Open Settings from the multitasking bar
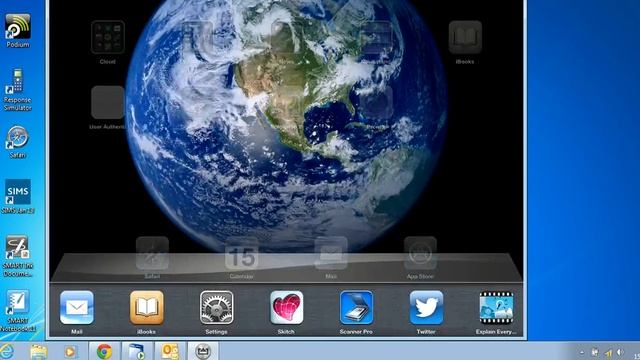 coord(217,308)
